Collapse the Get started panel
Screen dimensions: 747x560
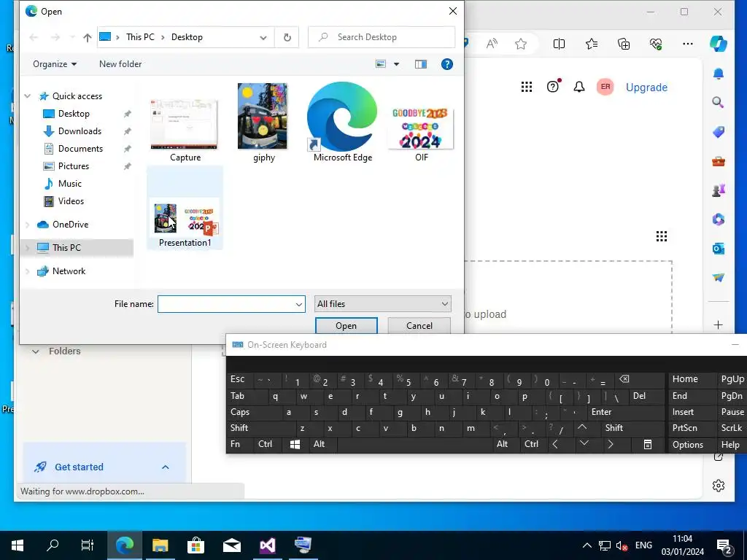tap(166, 467)
